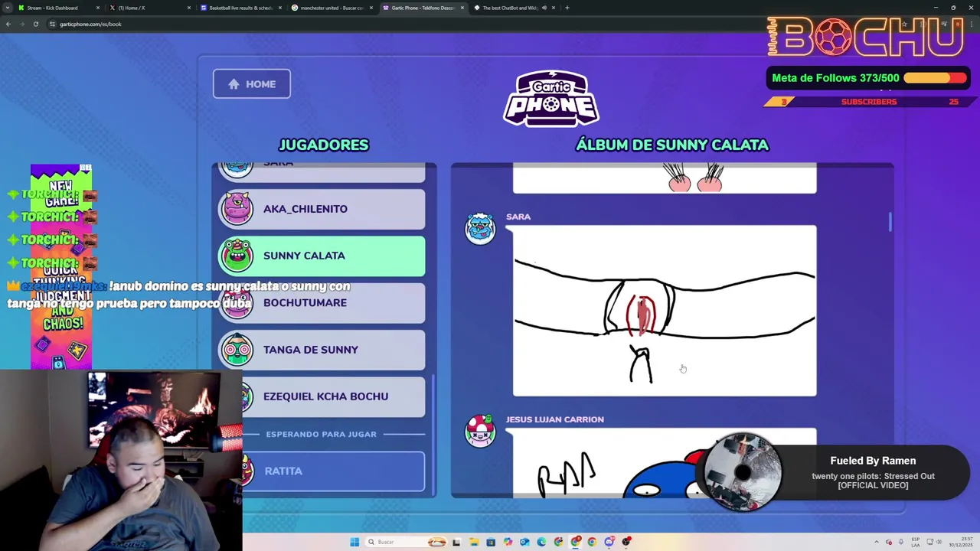Viewport: 980px width, 551px height.
Task: Open Discord from the taskbar
Action: pos(609,542)
